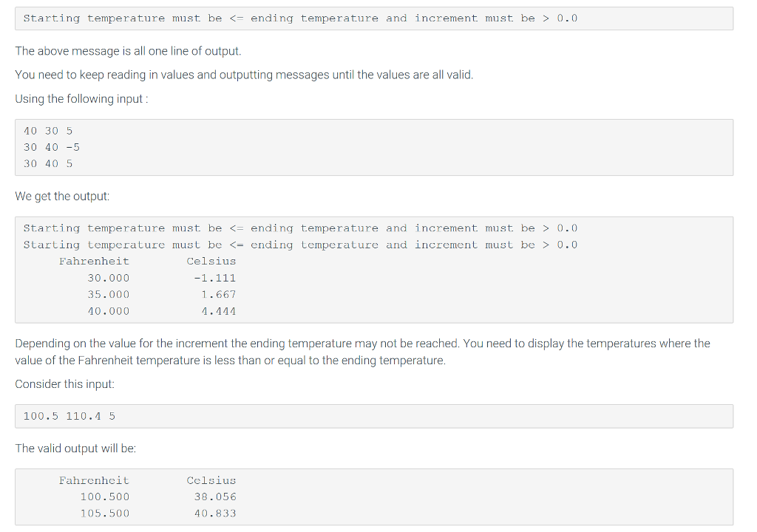
Task: Click the value 40.833 in last table
Action: tap(215, 514)
